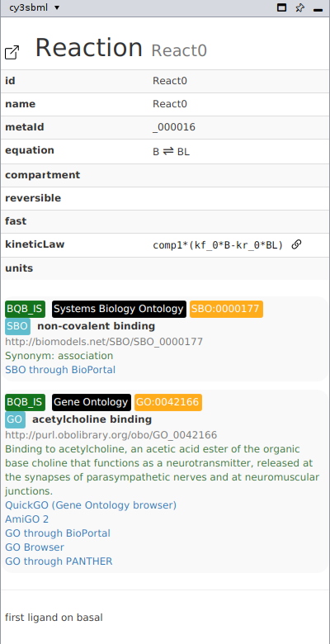Image resolution: width=330 pixels, height=644 pixels.
Task: Click the Systems Biology Ontology label
Action: (x=119, y=309)
